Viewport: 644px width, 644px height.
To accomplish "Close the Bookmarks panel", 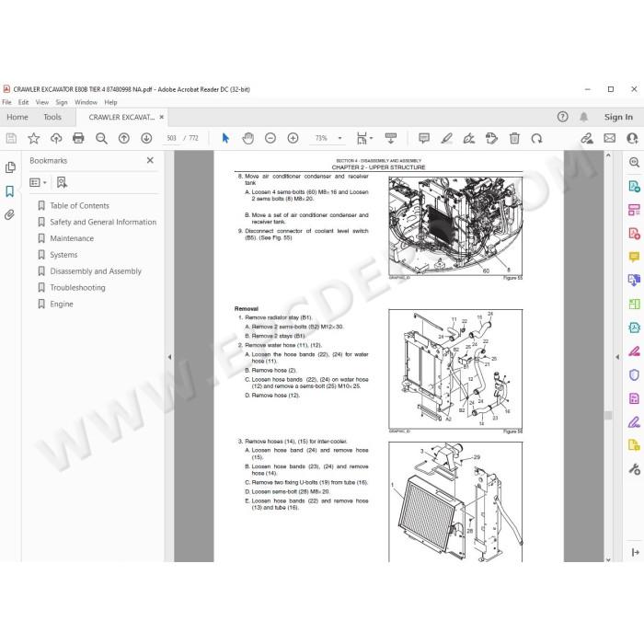I will (x=150, y=160).
